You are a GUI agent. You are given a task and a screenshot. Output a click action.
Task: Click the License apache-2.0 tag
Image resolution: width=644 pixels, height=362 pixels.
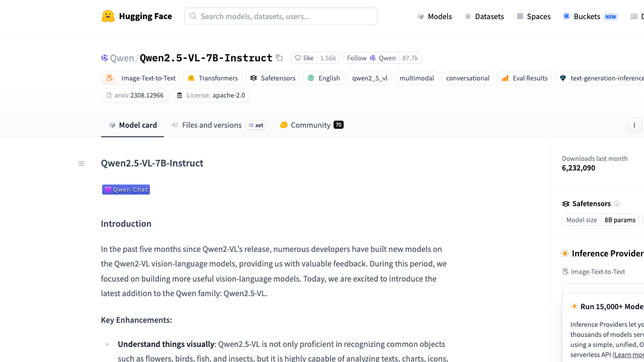[211, 95]
